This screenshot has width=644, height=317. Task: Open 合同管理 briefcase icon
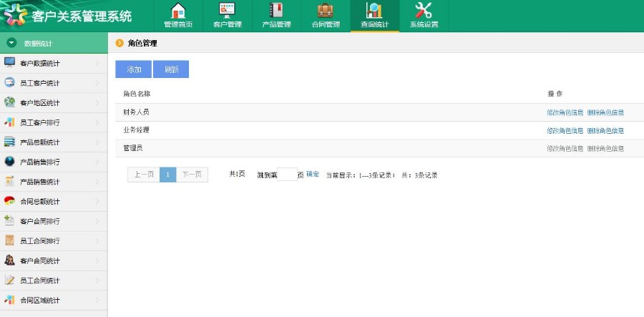point(326,10)
